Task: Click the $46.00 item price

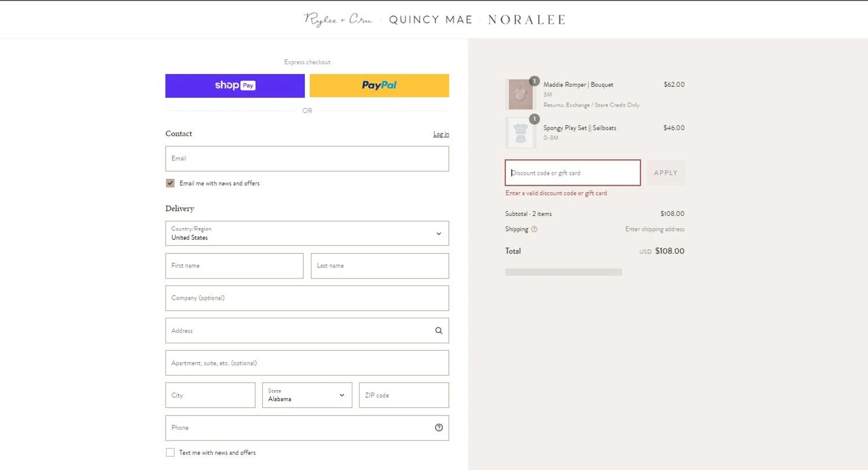Action: click(674, 128)
